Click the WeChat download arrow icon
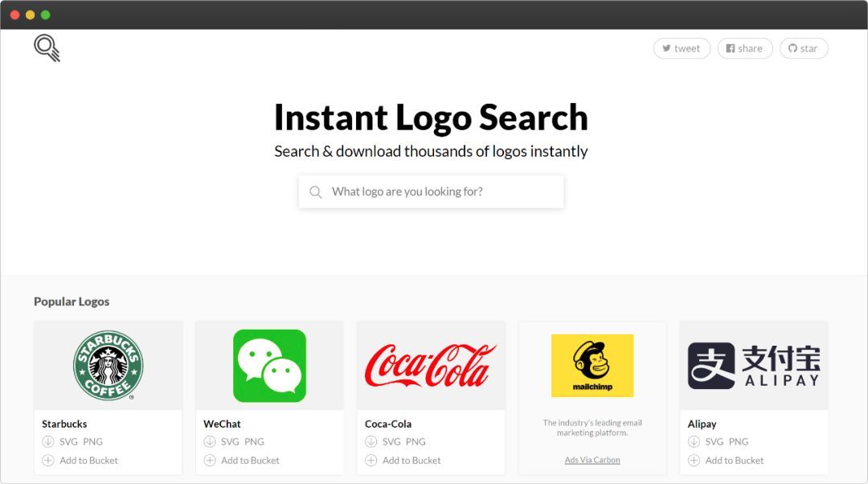This screenshot has height=484, width=868. pos(209,441)
